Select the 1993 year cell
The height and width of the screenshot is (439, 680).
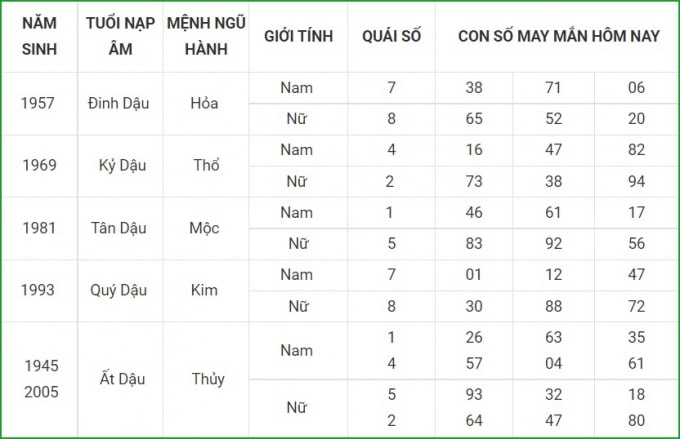point(38,290)
